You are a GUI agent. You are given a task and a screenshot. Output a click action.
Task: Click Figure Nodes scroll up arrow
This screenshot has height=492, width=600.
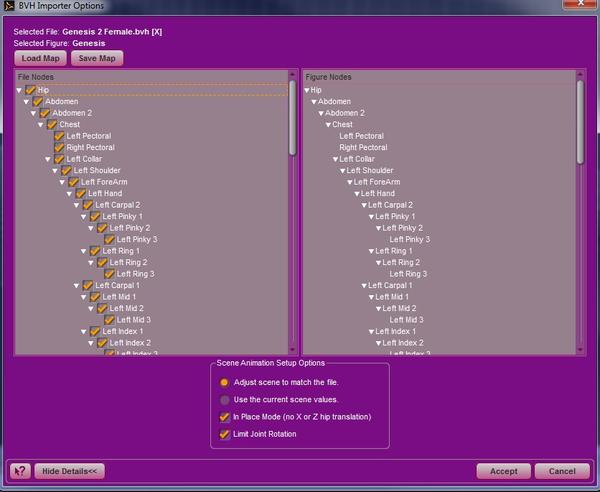click(x=580, y=75)
